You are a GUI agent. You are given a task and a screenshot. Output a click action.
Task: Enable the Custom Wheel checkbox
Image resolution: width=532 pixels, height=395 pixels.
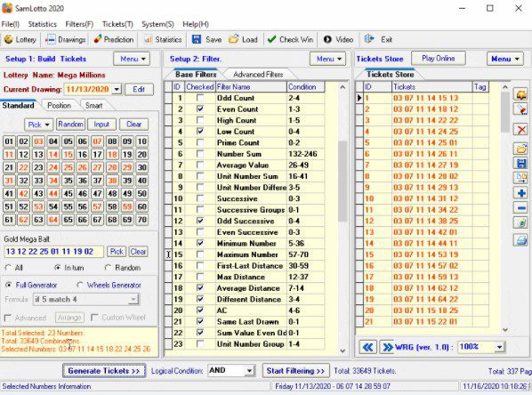click(x=94, y=318)
